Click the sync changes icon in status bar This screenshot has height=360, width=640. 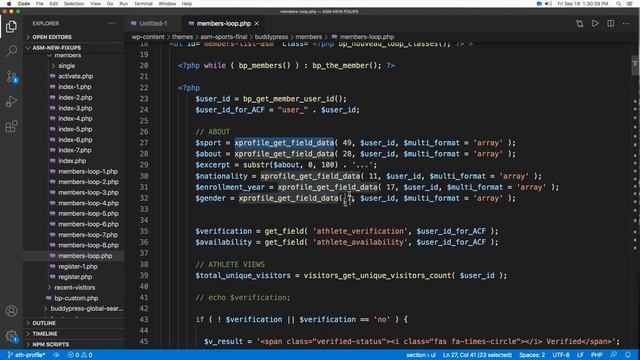(56, 355)
